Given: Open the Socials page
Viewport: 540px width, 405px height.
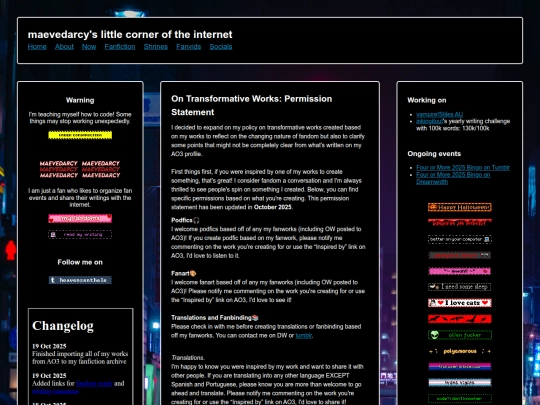Looking at the screenshot, I should click(x=221, y=46).
